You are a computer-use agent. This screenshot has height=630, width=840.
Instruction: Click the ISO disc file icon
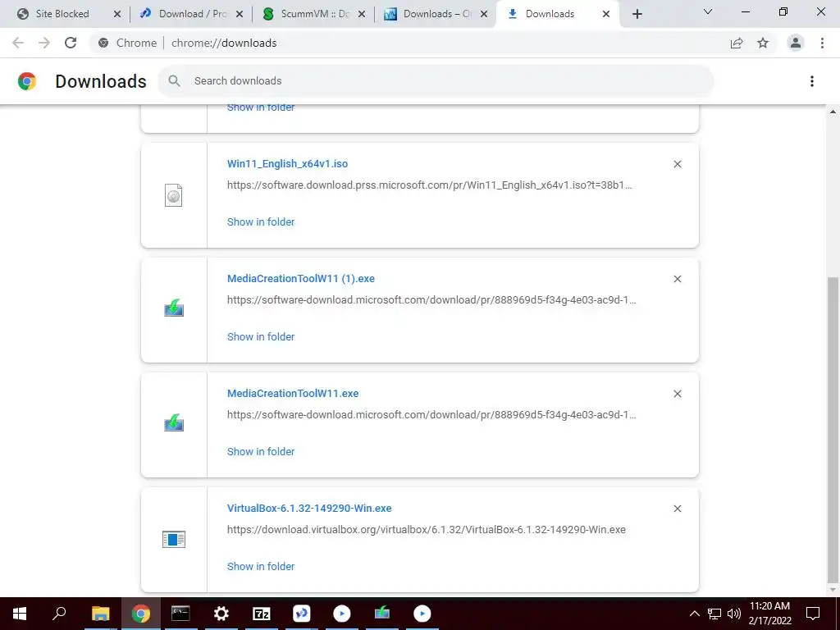pyautogui.click(x=174, y=195)
